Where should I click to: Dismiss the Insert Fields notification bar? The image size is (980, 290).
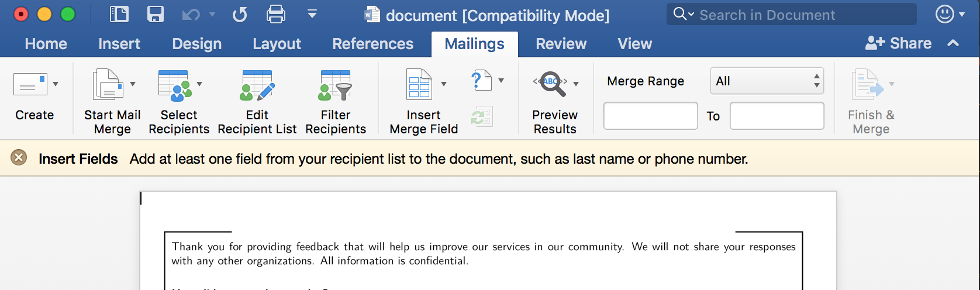pos(19,158)
